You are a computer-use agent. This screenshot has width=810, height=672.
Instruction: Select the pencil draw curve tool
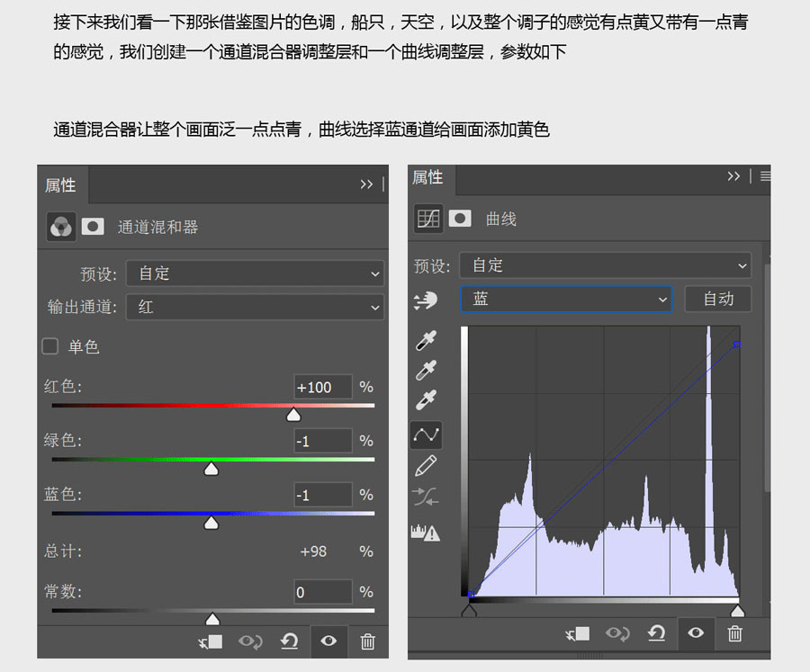coord(427,465)
